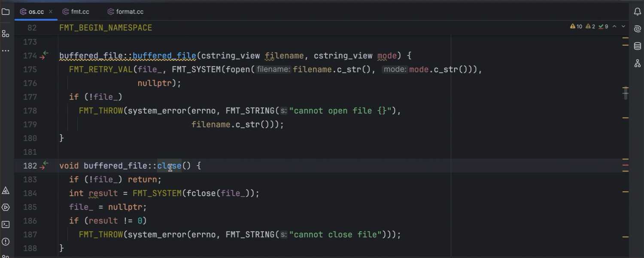Click the return keyword on line 183

[143, 179]
